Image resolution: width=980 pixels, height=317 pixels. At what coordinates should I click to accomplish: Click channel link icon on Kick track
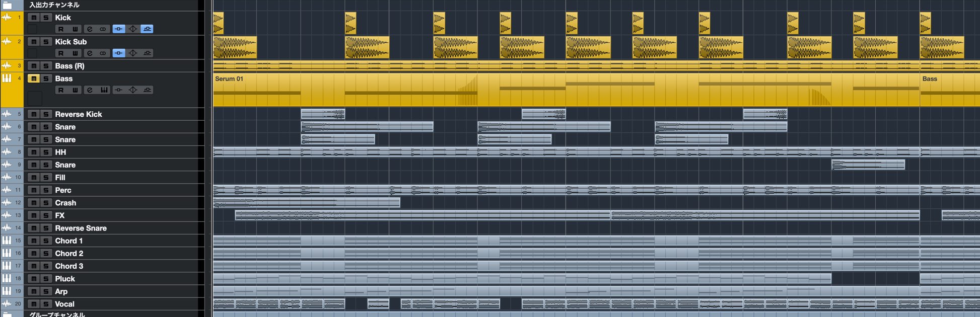103,29
